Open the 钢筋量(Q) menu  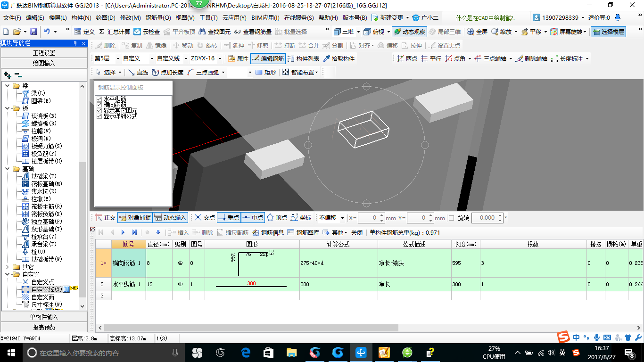coord(158,17)
